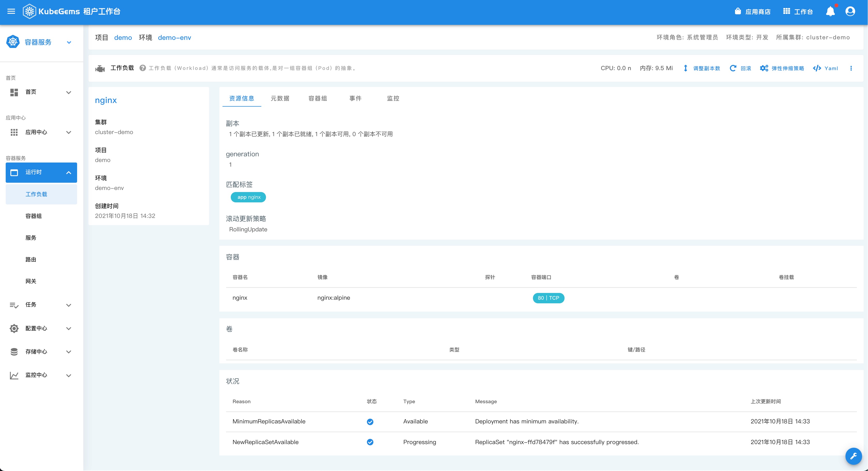Click the 首页 dashboard grid icon
868x471 pixels.
click(14, 92)
